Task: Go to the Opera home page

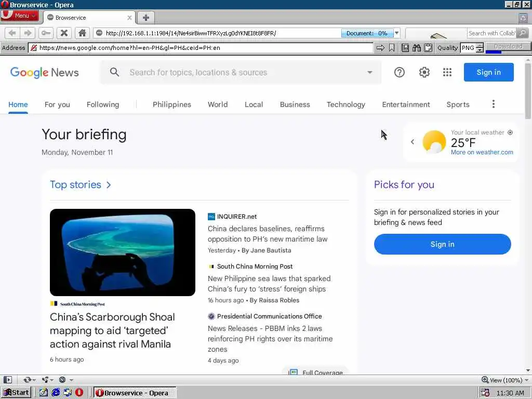Action: [x=82, y=33]
